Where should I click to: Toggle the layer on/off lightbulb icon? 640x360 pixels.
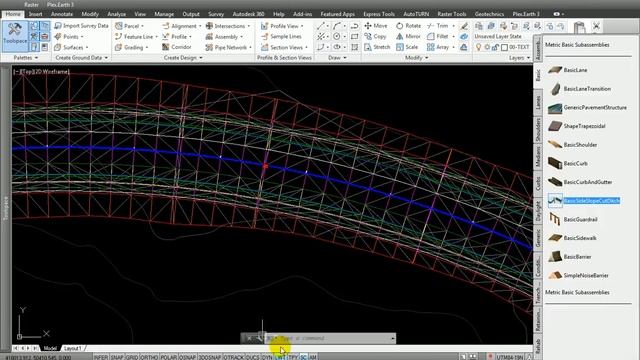(479, 47)
